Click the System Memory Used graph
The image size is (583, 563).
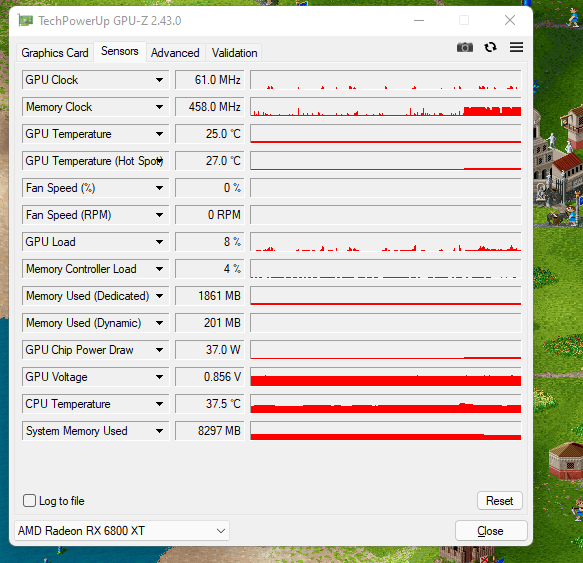click(x=386, y=431)
